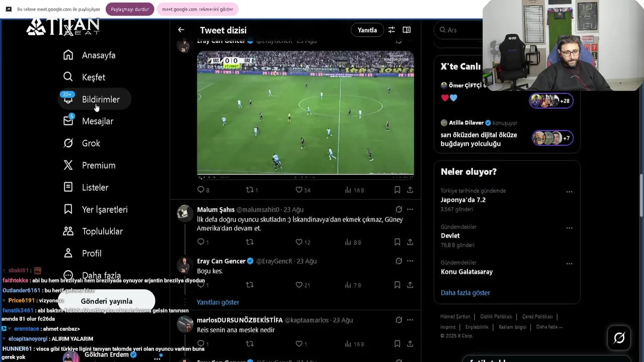The width and height of the screenshot is (644, 362).
Task: Click Daha fazla göster under trends
Action: [465, 293]
